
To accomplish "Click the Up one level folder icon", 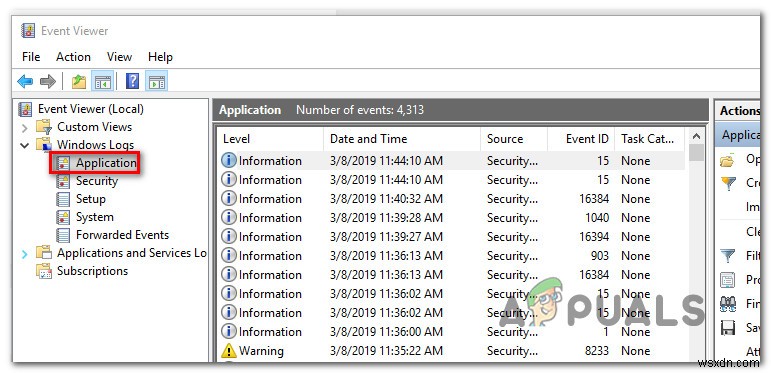I will click(x=79, y=81).
